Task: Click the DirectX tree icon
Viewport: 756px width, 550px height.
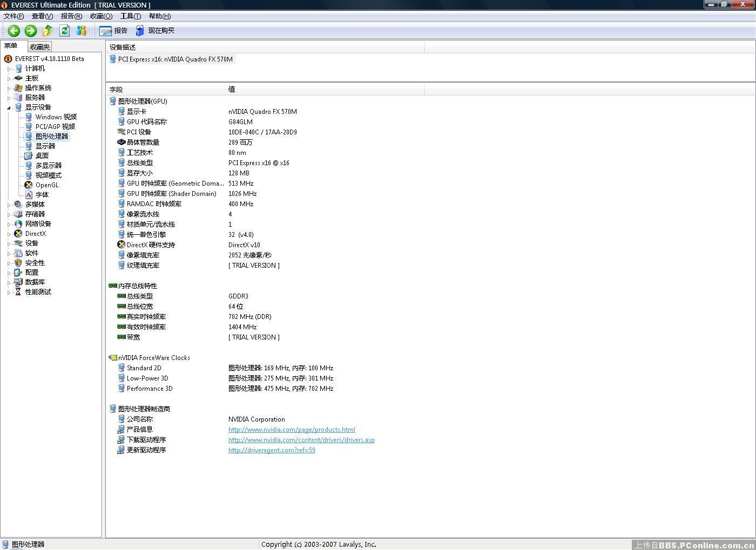Action: click(x=18, y=234)
